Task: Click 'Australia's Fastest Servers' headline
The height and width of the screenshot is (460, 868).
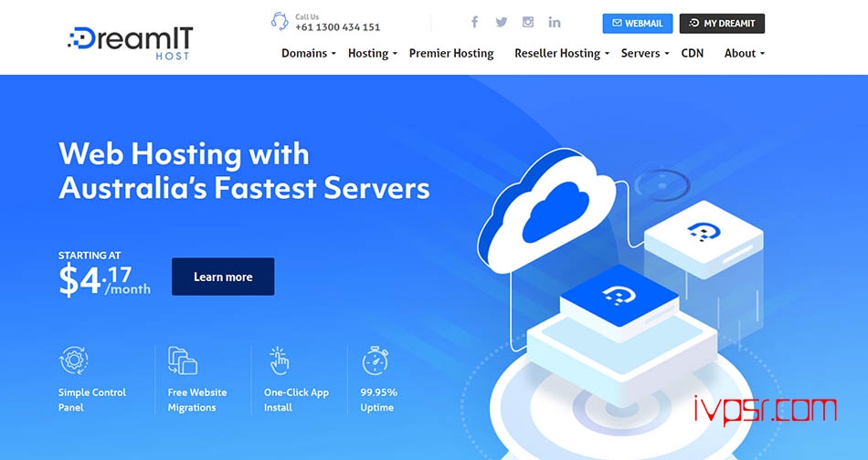Action: pos(244,188)
